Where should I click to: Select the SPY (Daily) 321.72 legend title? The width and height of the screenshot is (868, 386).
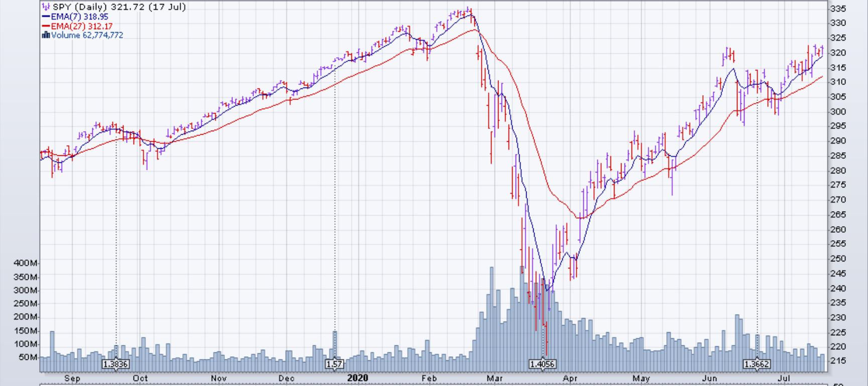119,7
